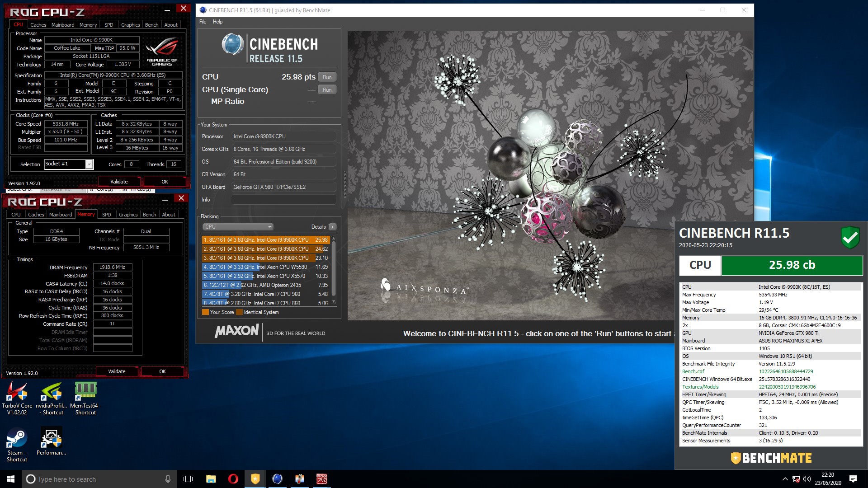868x488 pixels.
Task: Select Intel Core i7 960 ranking entry
Action: coord(266,294)
